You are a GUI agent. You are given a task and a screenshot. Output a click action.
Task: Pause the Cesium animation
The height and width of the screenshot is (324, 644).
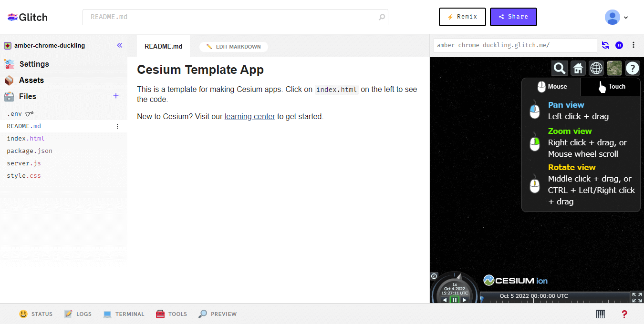pyautogui.click(x=455, y=300)
